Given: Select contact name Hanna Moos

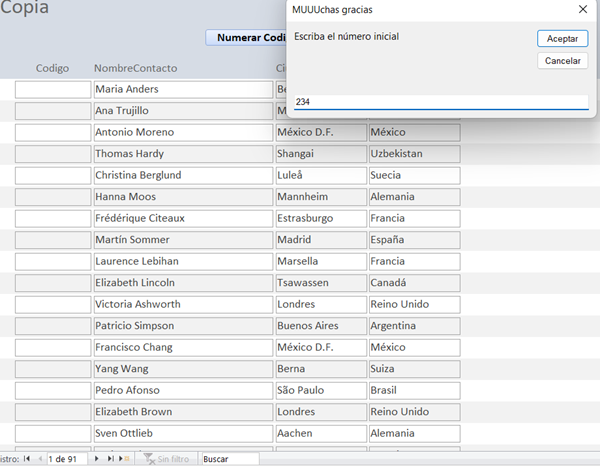Looking at the screenshot, I should 183,197.
